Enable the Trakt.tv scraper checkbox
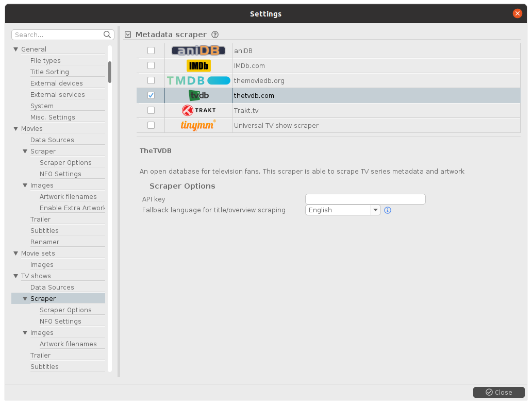 coord(151,110)
